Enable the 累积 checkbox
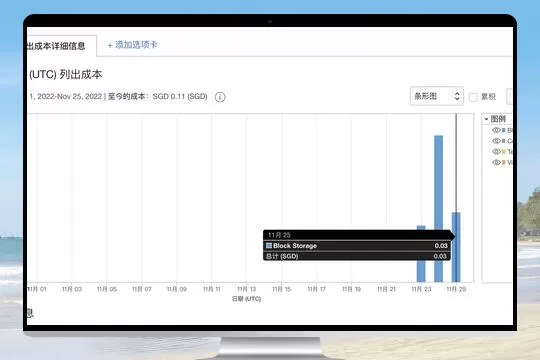 tap(473, 97)
